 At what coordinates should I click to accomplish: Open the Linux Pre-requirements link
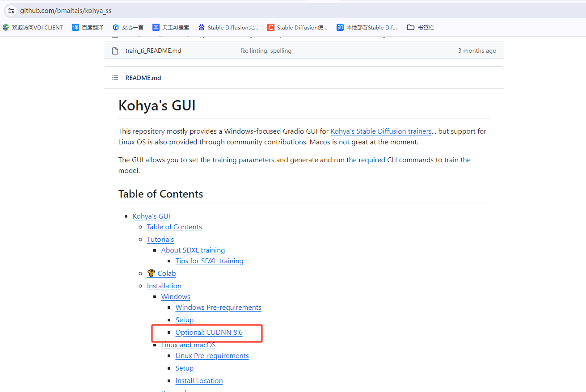(212, 356)
